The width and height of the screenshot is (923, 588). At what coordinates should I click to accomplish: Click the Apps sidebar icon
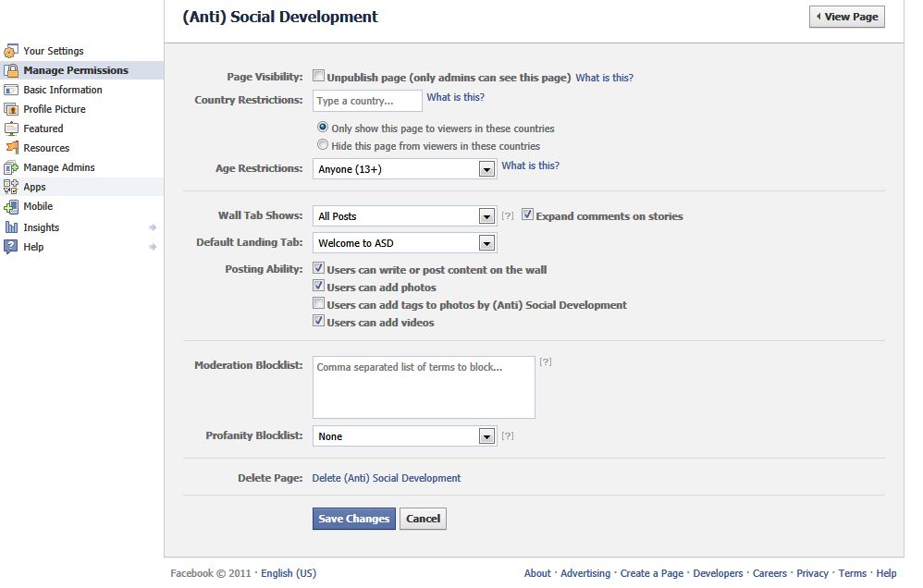point(11,187)
